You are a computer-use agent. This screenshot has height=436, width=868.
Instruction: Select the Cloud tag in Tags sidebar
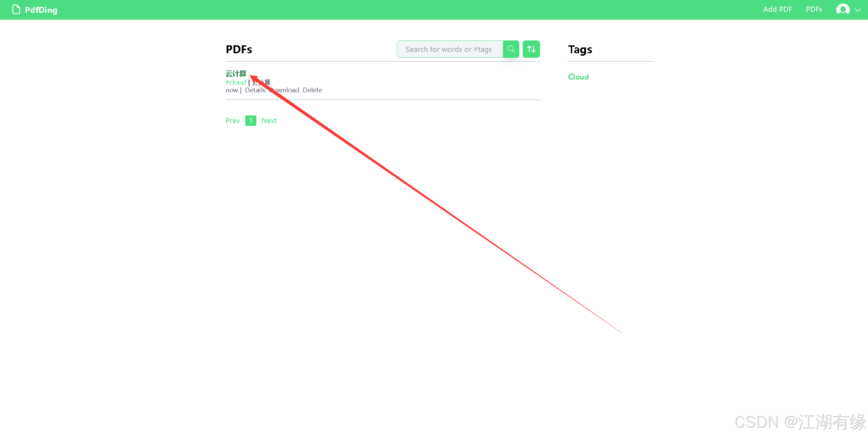tap(578, 77)
